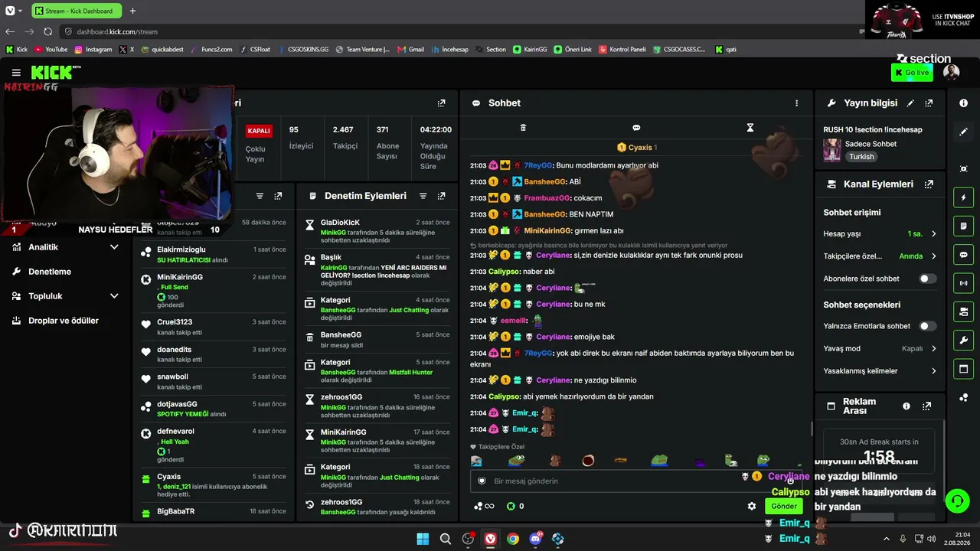Click the wrench icon in right sidebar

pos(963,341)
